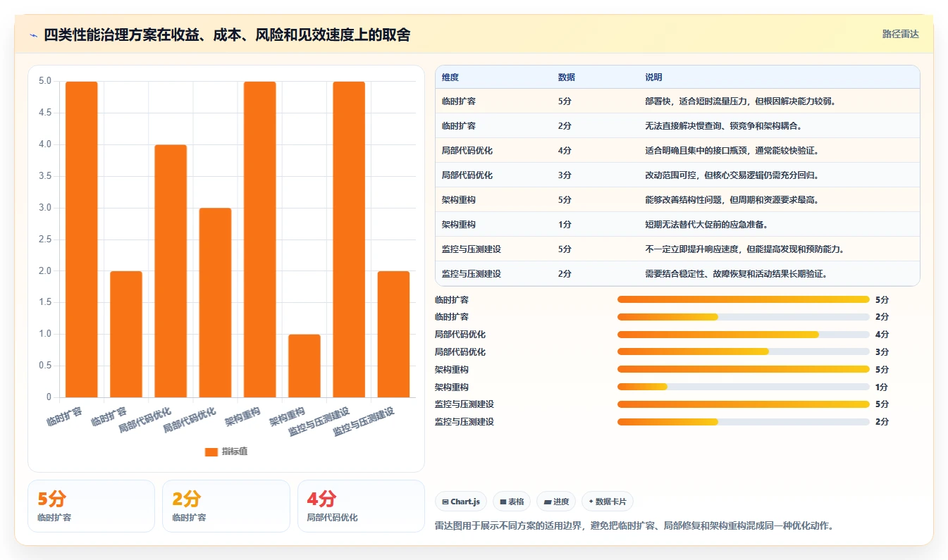Click the lightning icon beside the page title
Viewport: 948px width, 560px height.
pos(34,35)
